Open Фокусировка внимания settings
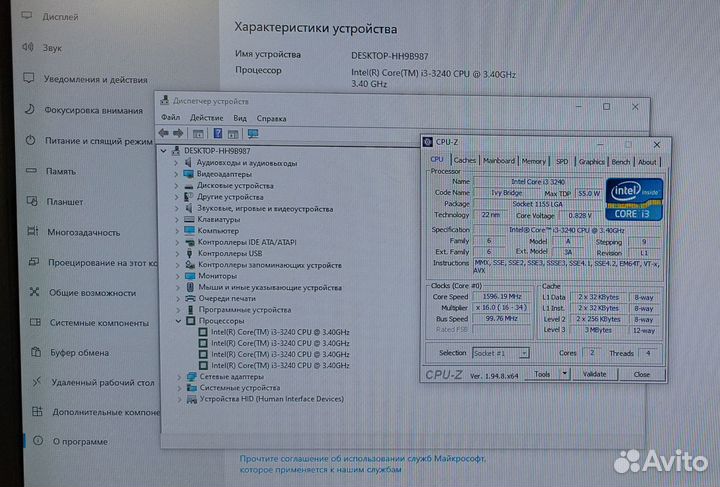The height and width of the screenshot is (487, 720). 94,110
